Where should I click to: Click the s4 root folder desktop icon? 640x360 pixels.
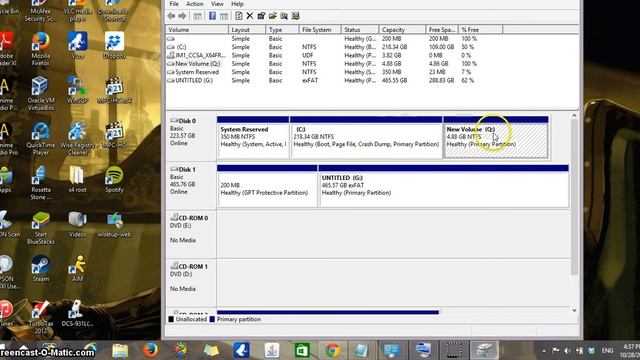77,180
